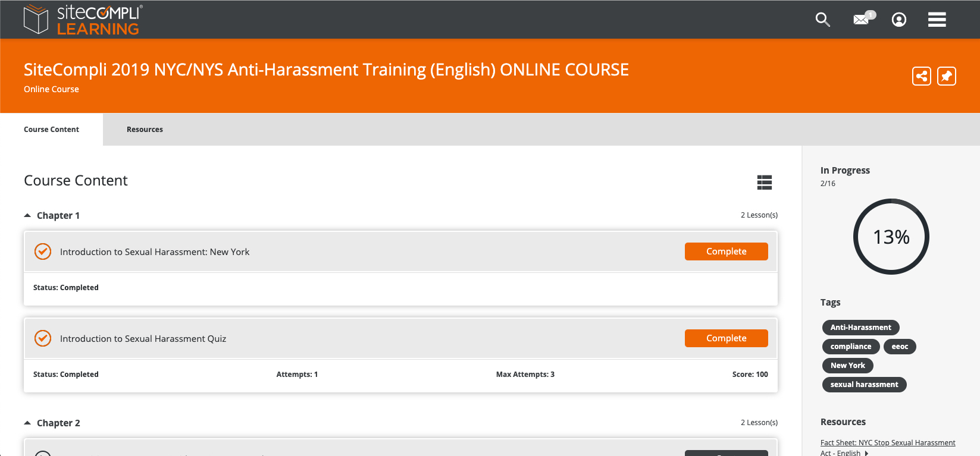Screen dimensions: 980x456
Task: Click the share course icon
Action: [922, 76]
